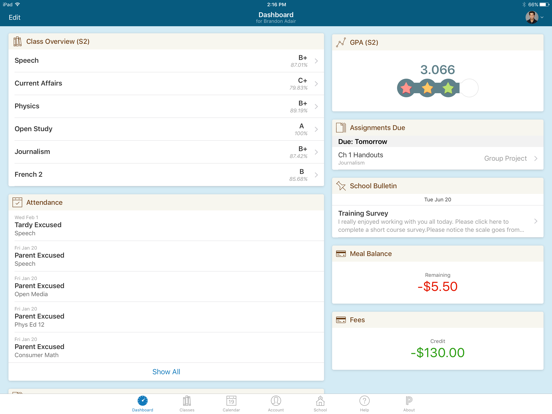Click the GPA graph icon
The width and height of the screenshot is (552, 414).
click(x=341, y=43)
